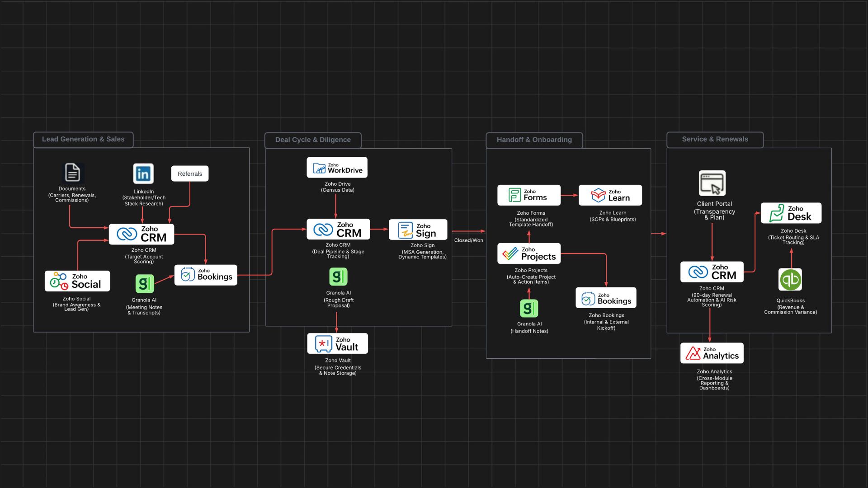The height and width of the screenshot is (488, 868).
Task: Select the Zoho Sign logo card
Action: click(x=418, y=230)
